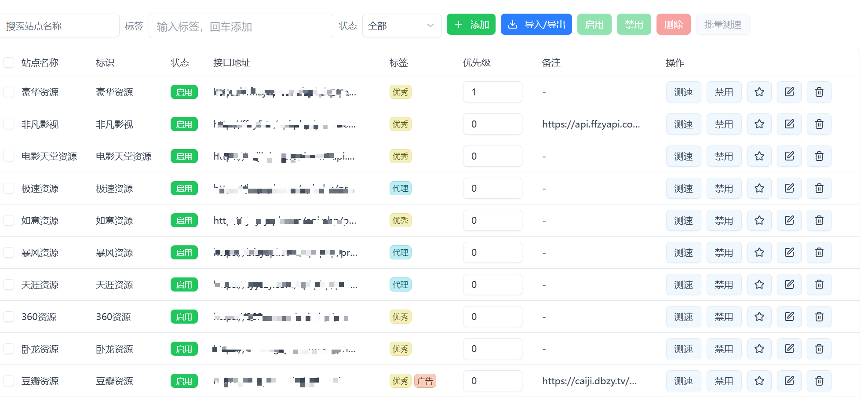
Task: Remove 极速资源 via its trash icon
Action: (x=819, y=188)
